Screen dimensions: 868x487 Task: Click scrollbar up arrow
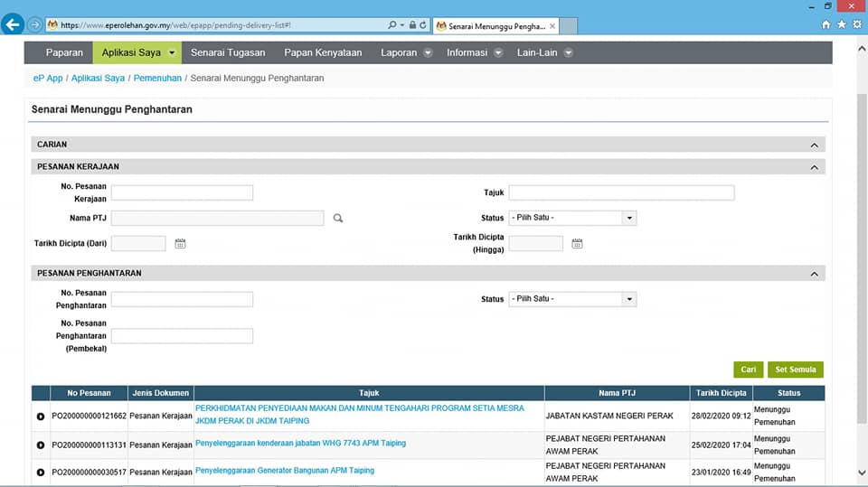point(862,49)
